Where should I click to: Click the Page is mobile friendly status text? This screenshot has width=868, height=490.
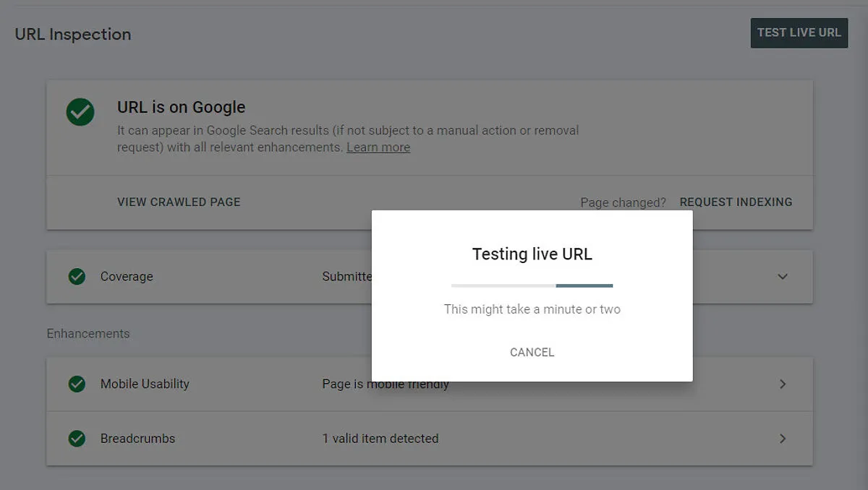pyautogui.click(x=383, y=384)
